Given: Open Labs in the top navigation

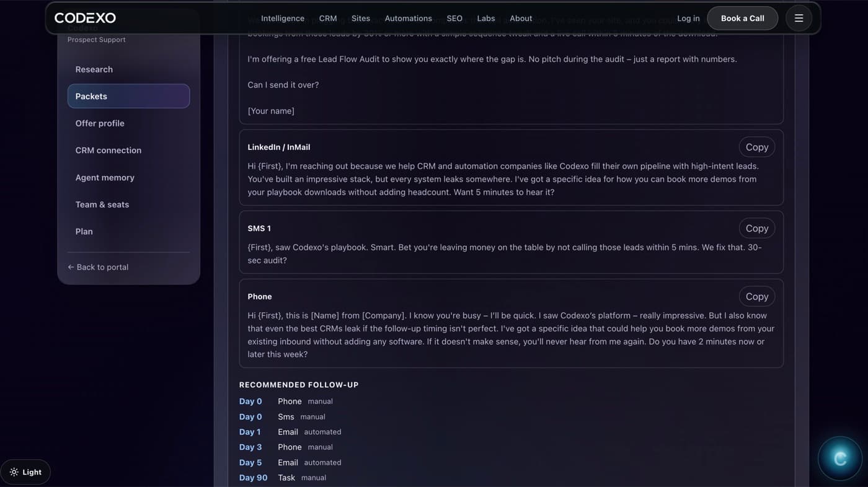Looking at the screenshot, I should [x=486, y=18].
